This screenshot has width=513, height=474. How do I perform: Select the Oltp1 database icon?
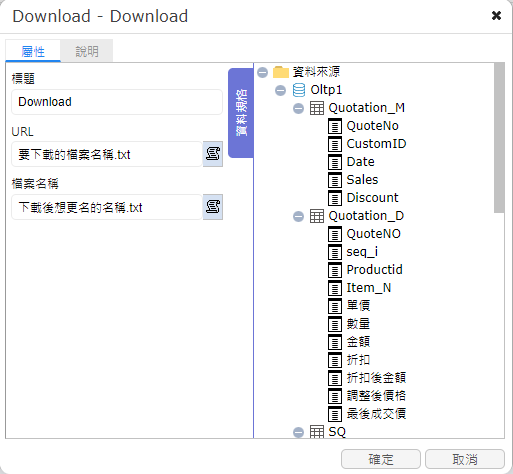[x=299, y=90]
